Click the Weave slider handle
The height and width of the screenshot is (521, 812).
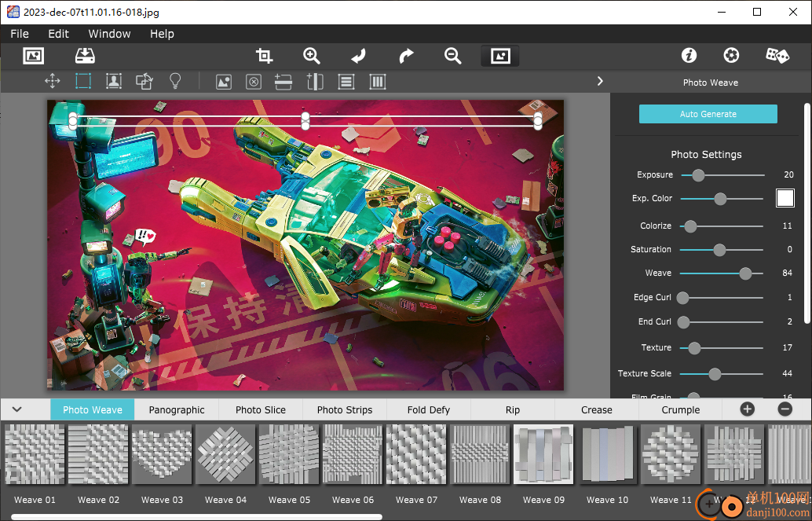pos(745,273)
